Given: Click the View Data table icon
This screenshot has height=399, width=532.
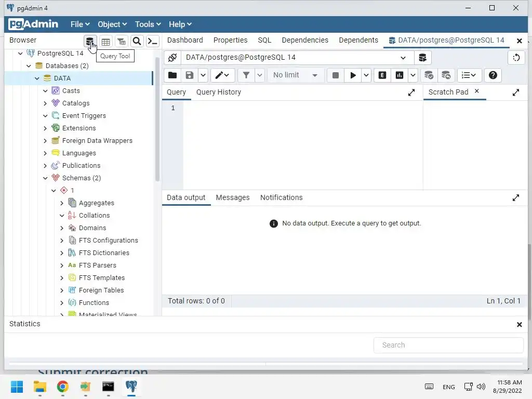Looking at the screenshot, I should [105, 42].
